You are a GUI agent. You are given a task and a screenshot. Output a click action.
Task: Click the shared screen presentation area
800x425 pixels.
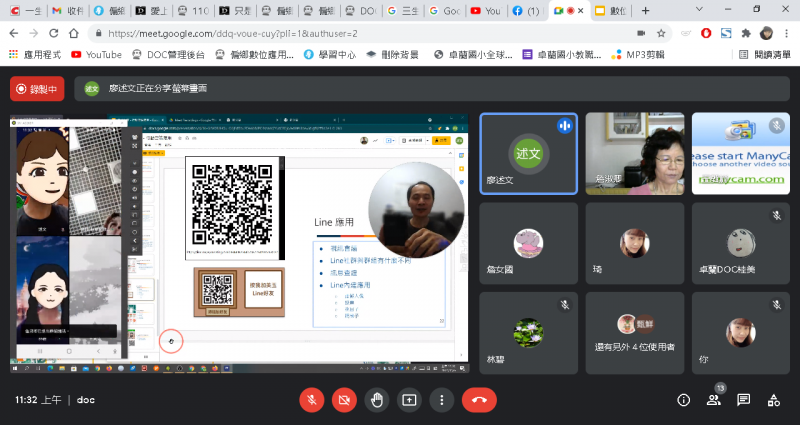(240, 243)
